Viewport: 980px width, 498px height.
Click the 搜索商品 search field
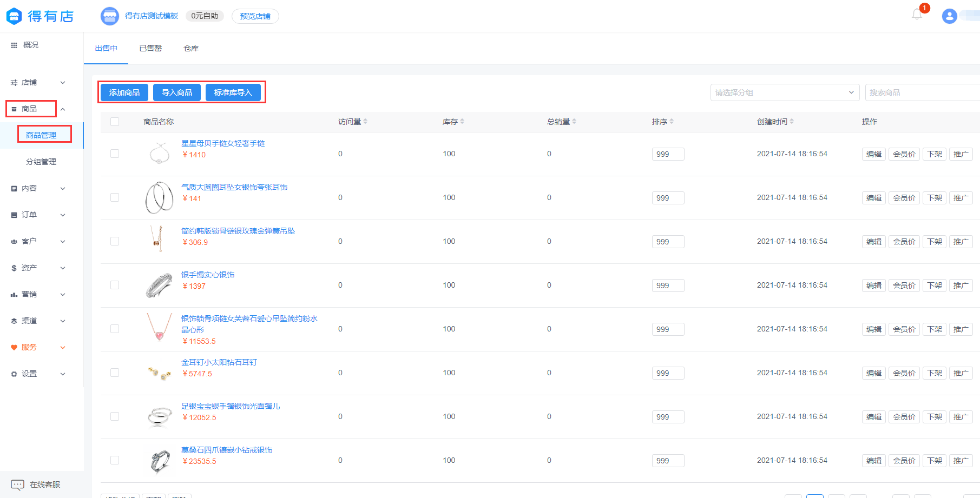(x=922, y=92)
